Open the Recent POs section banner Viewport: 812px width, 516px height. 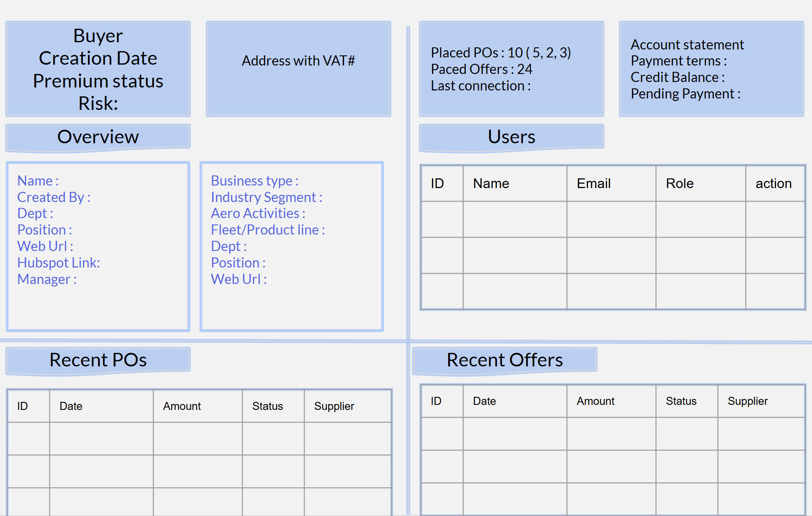98,360
